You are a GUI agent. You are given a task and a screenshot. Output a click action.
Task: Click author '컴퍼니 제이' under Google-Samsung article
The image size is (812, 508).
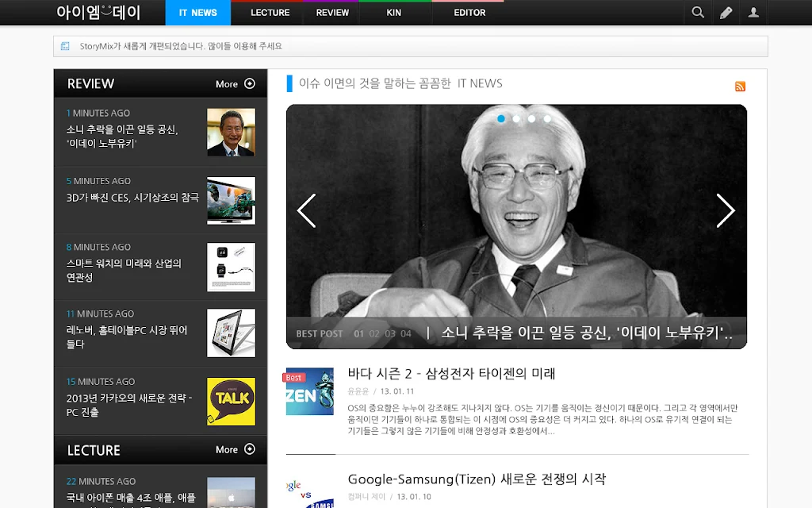(366, 497)
